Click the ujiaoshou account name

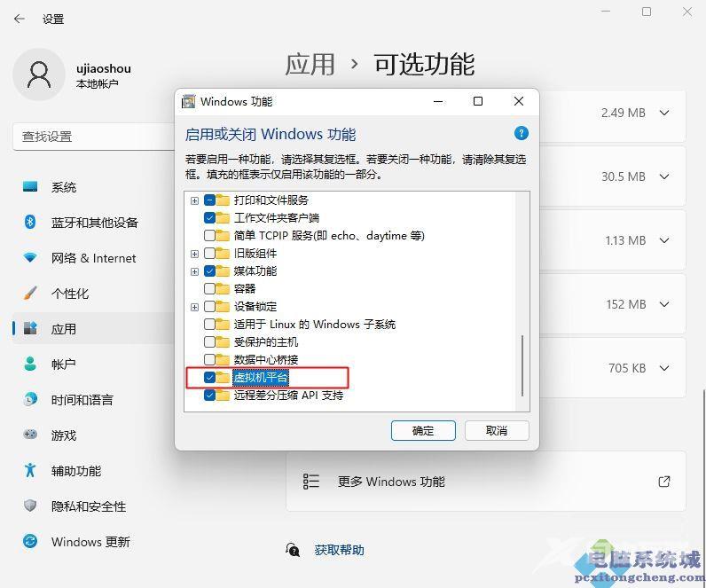tap(104, 68)
